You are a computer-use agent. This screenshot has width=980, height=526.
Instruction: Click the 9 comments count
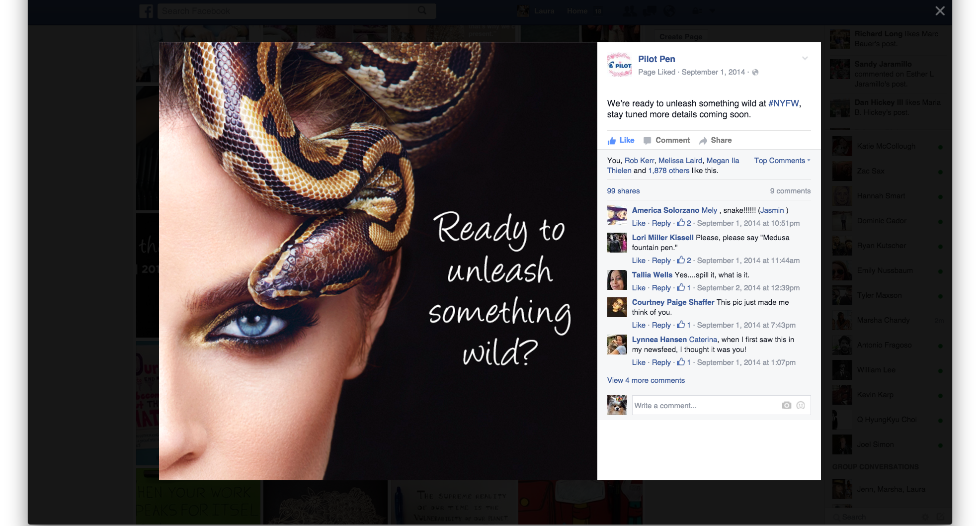pos(790,191)
